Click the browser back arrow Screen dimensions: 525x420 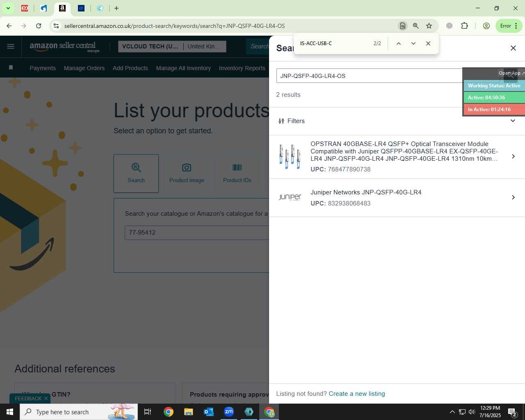(9, 26)
